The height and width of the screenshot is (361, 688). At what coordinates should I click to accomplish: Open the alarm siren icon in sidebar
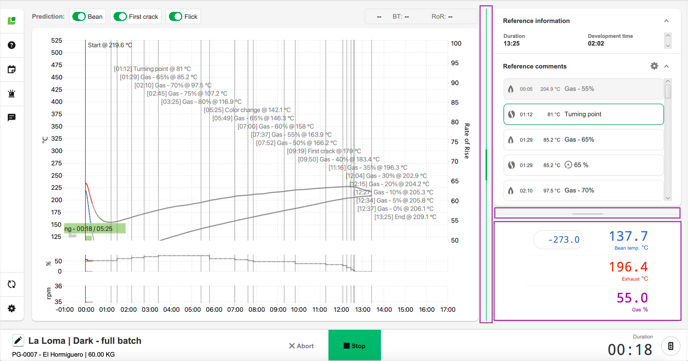tap(12, 93)
